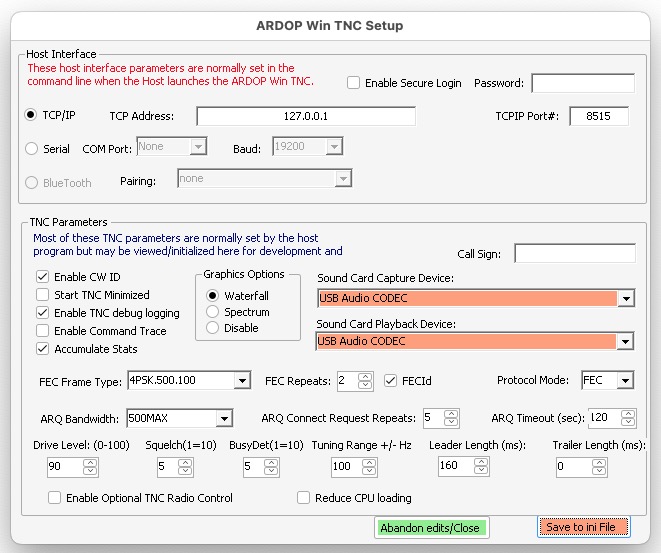Viewport: 661px width, 553px height.
Task: Check Start TNC Minimized option
Action: click(x=43, y=295)
